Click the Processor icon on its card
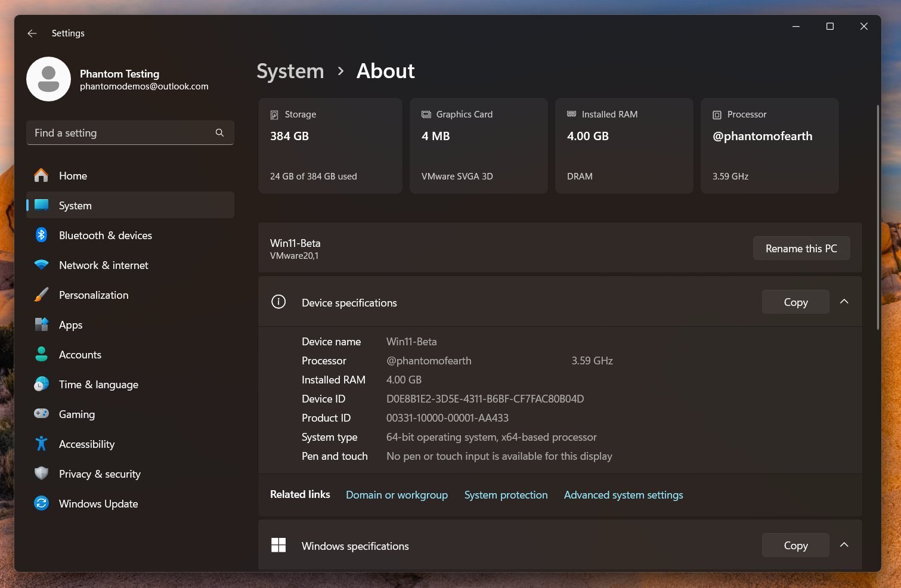Viewport: 901px width, 588px height. point(716,114)
